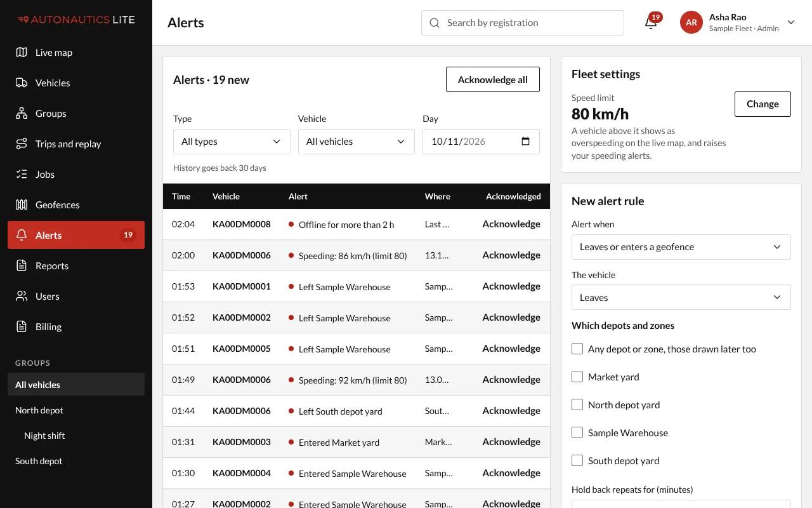812x508 pixels.
Task: Expand the Asha Rao account menu chevron
Action: (x=791, y=22)
